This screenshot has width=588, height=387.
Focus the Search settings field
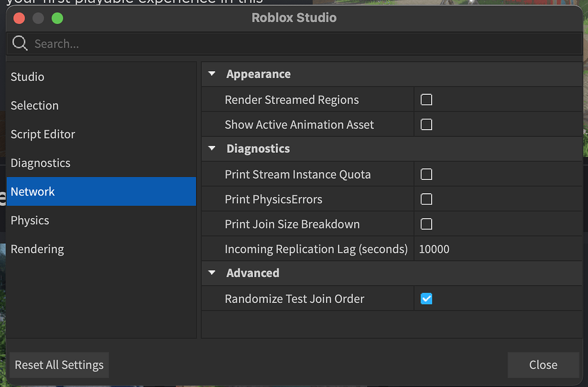(x=294, y=44)
